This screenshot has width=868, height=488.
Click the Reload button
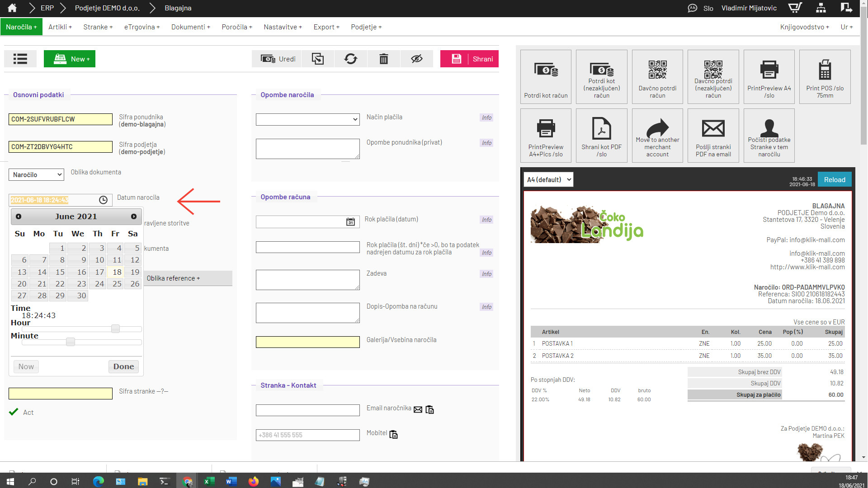tap(834, 180)
